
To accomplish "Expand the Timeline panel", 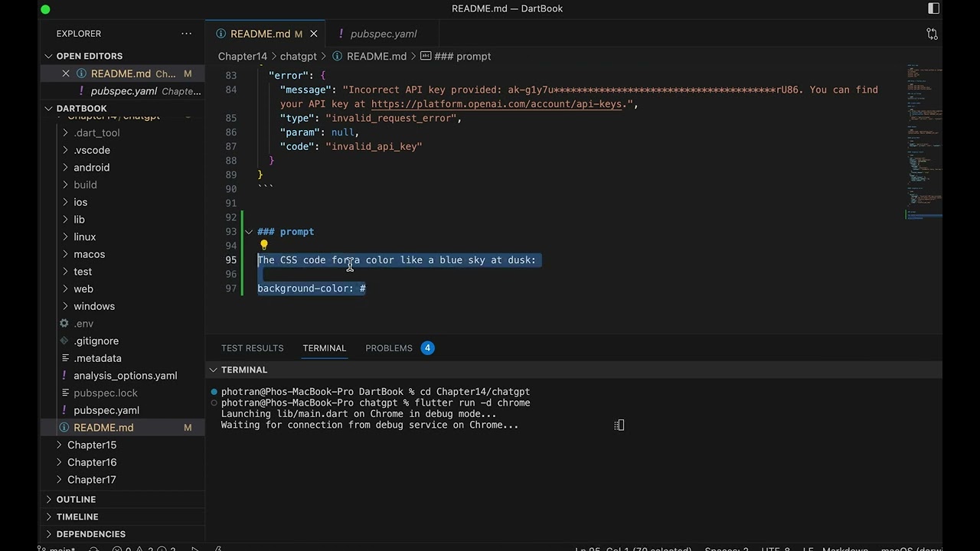I will point(49,517).
